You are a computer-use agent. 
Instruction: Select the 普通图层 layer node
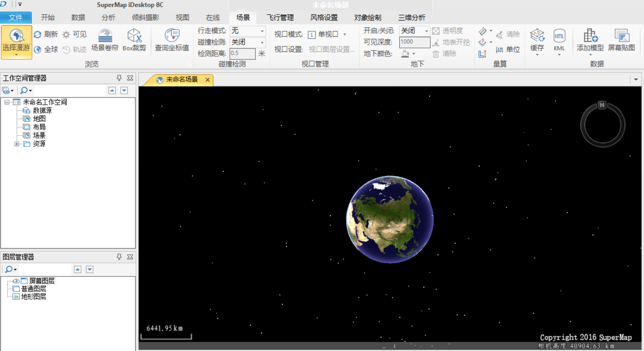[33, 289]
